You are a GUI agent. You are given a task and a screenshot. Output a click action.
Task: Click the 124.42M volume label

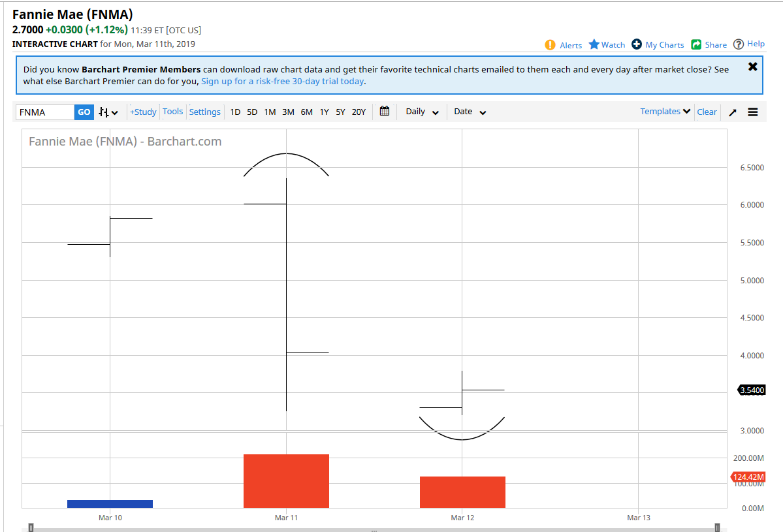tap(748, 477)
